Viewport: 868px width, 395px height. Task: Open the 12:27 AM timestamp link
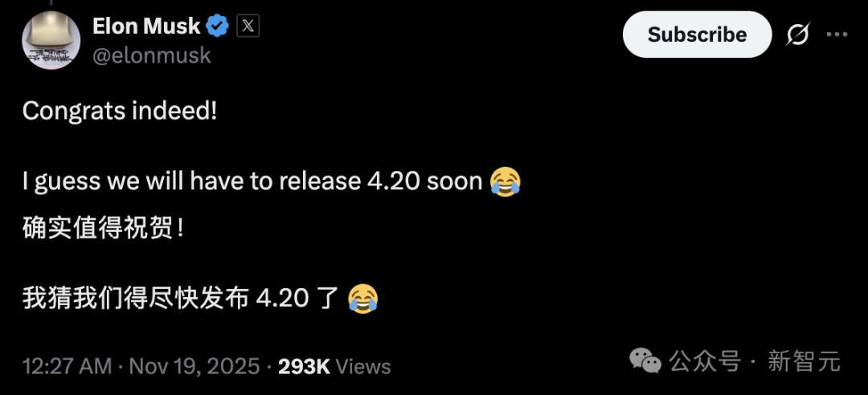point(68,367)
